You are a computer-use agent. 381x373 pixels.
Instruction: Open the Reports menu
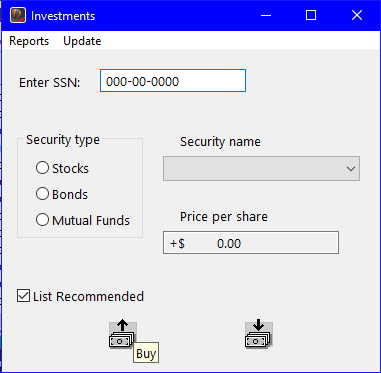29,41
